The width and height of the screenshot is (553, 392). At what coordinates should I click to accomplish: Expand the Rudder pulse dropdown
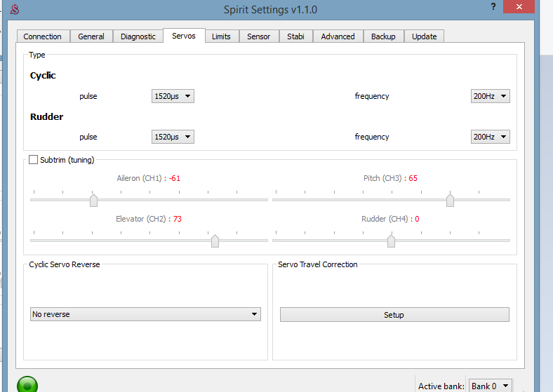(173, 137)
